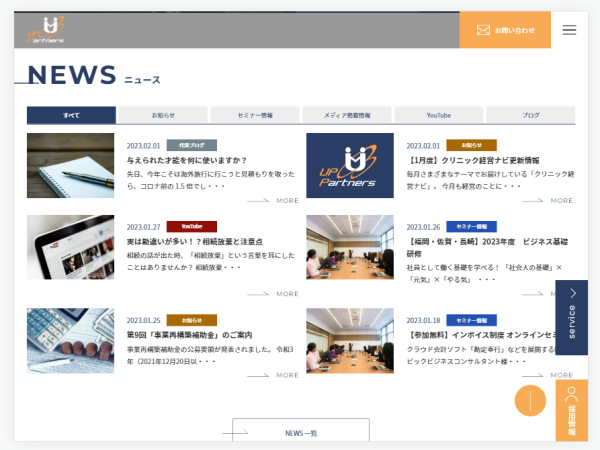Switch to the セミナー情報 tab
This screenshot has width=600, height=450.
click(x=255, y=115)
